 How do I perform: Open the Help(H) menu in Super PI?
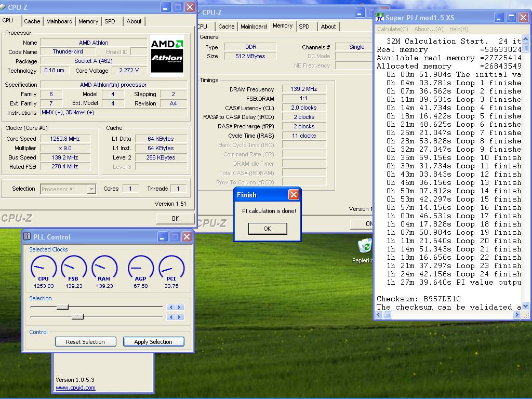tap(459, 29)
